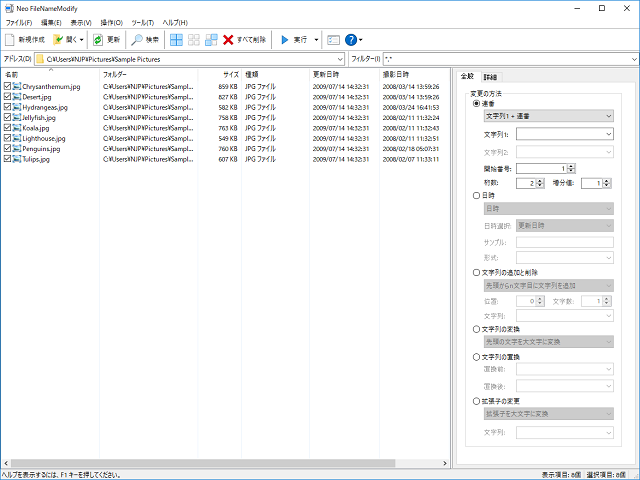Toggle the checkbox for Koala.jpg
640x480 pixels.
(8, 128)
